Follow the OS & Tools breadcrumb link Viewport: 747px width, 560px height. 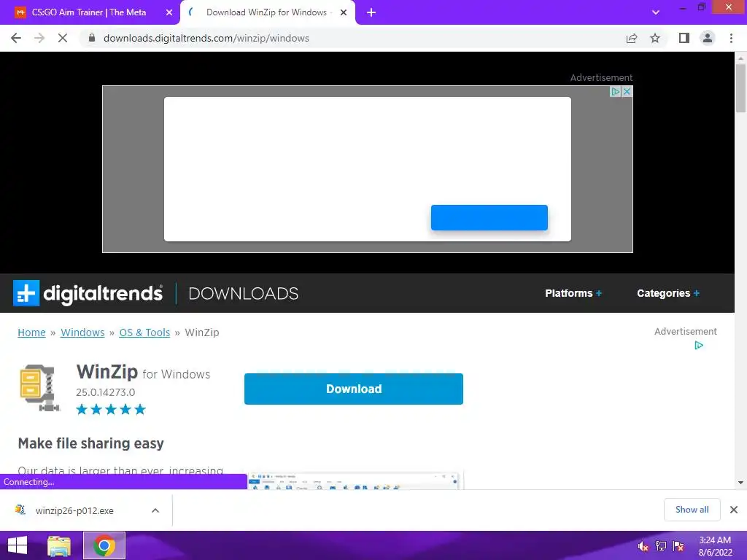pyautogui.click(x=144, y=332)
